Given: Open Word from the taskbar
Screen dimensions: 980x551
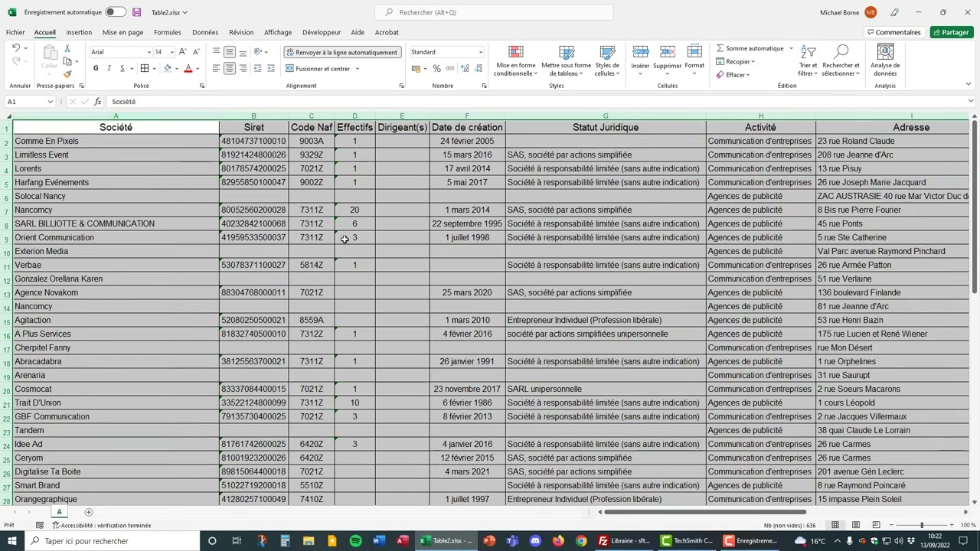Looking at the screenshot, I should click(x=378, y=541).
